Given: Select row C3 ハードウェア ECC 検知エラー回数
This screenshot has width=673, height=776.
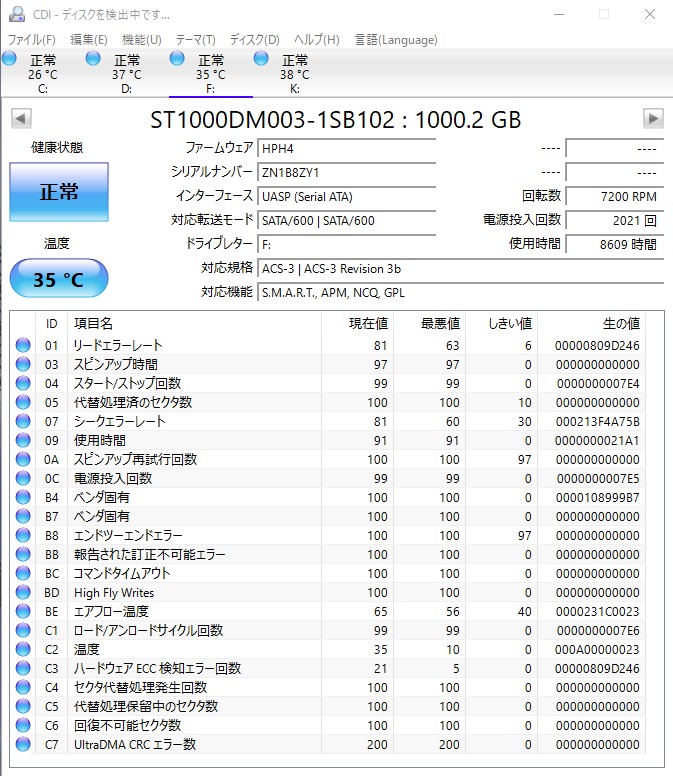Looking at the screenshot, I should pos(329,668).
